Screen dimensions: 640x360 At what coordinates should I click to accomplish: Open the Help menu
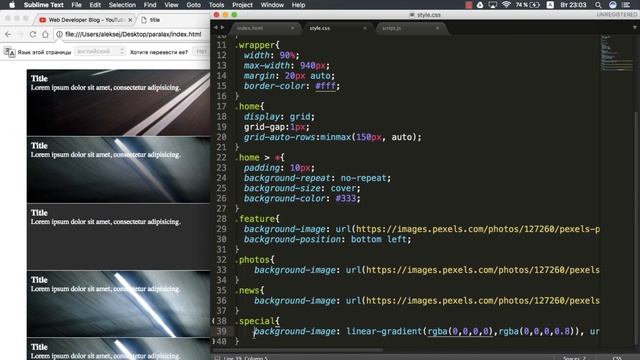pos(298,5)
